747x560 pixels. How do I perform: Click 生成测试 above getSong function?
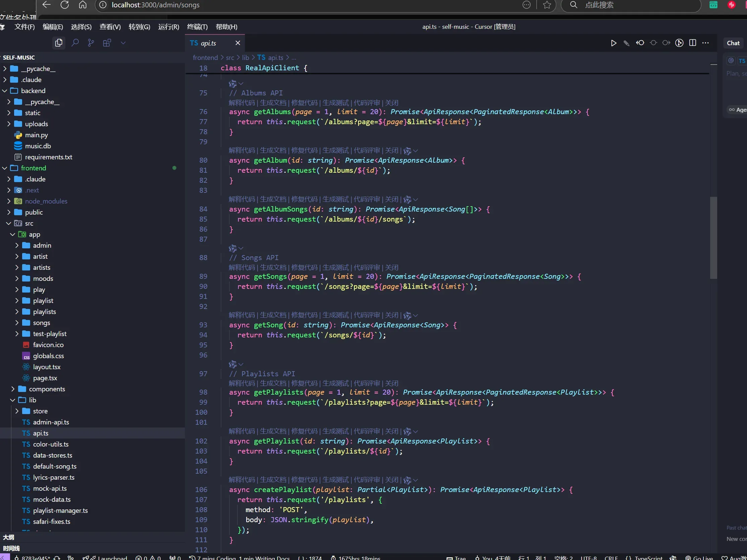pos(335,315)
